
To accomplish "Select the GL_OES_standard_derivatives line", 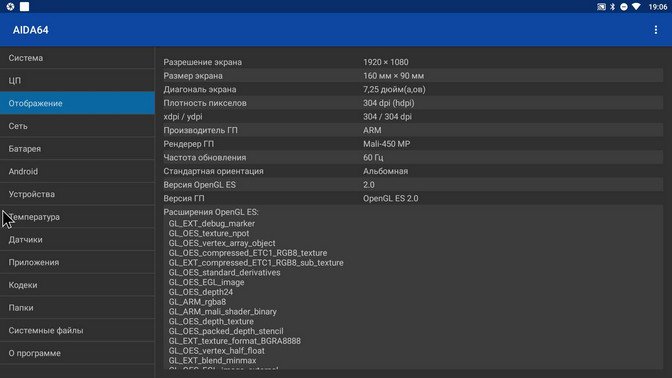I will point(225,273).
